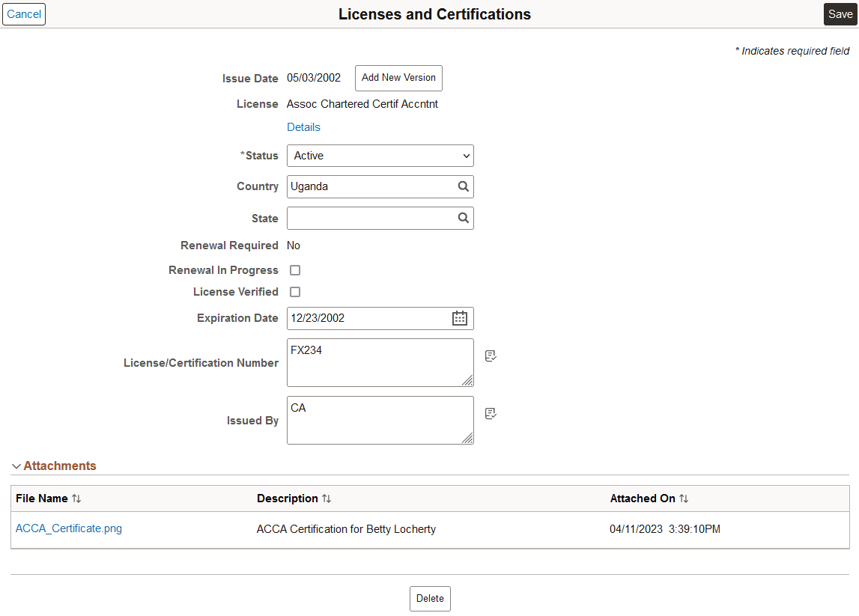Select the 'Assoc Chartered Certif Accntnt' license name
The height and width of the screenshot is (616, 859).
pyautogui.click(x=362, y=104)
